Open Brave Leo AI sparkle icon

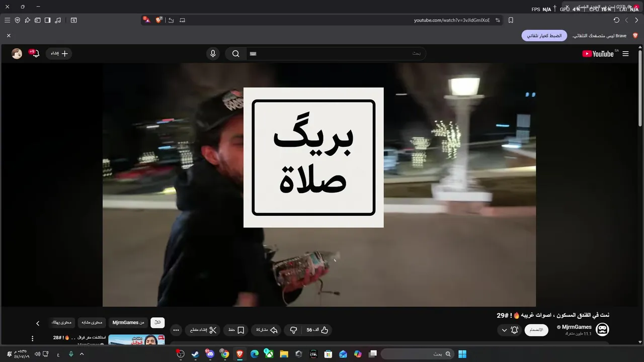coord(27,20)
